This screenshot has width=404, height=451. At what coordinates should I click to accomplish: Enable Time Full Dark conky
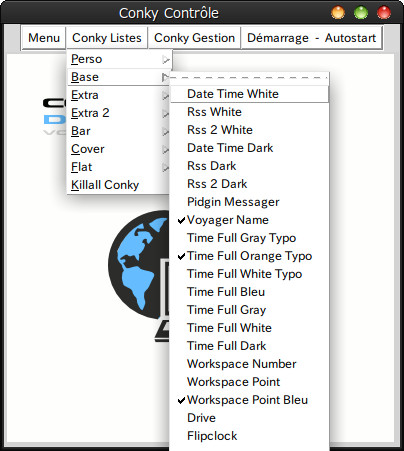(249, 346)
